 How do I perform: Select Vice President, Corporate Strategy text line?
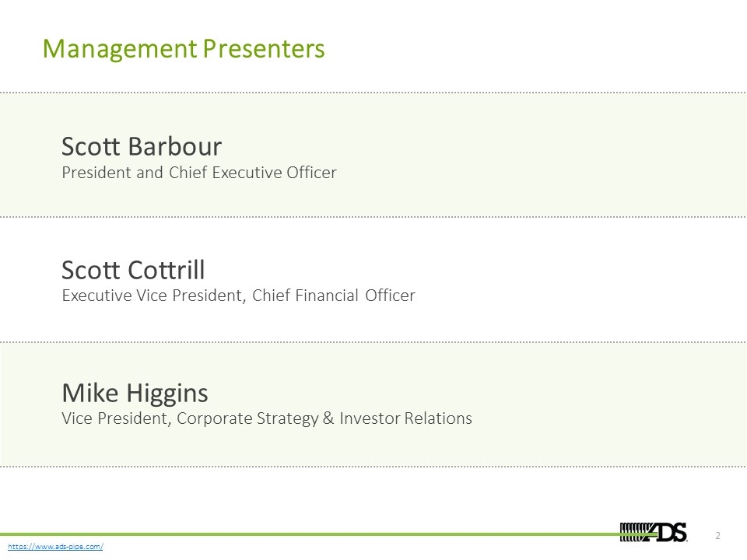coord(267,418)
